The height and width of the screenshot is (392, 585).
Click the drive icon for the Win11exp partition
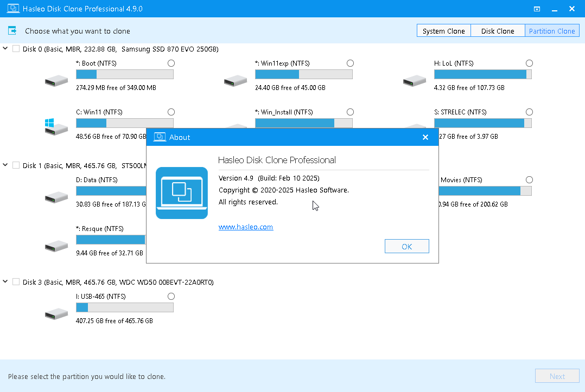[x=236, y=80]
